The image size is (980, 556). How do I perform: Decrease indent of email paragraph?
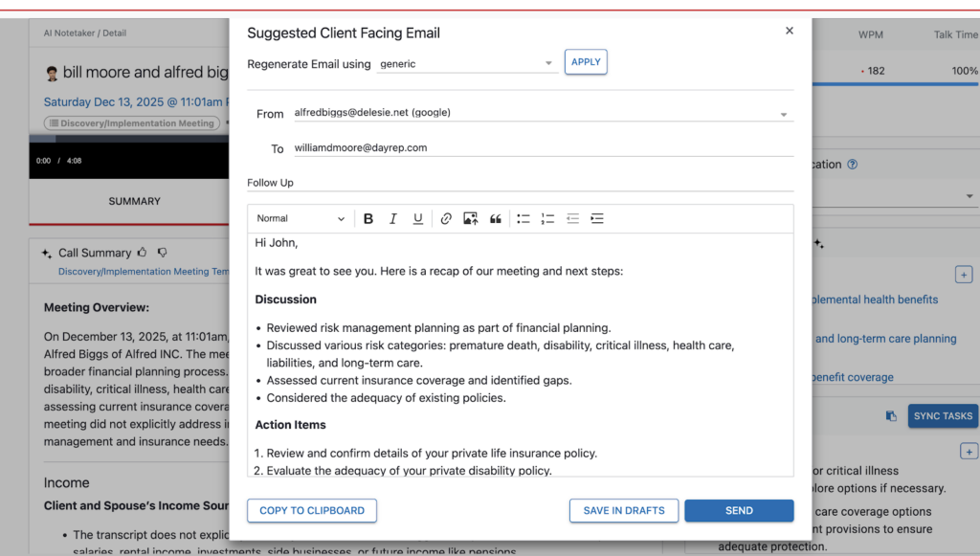point(572,219)
